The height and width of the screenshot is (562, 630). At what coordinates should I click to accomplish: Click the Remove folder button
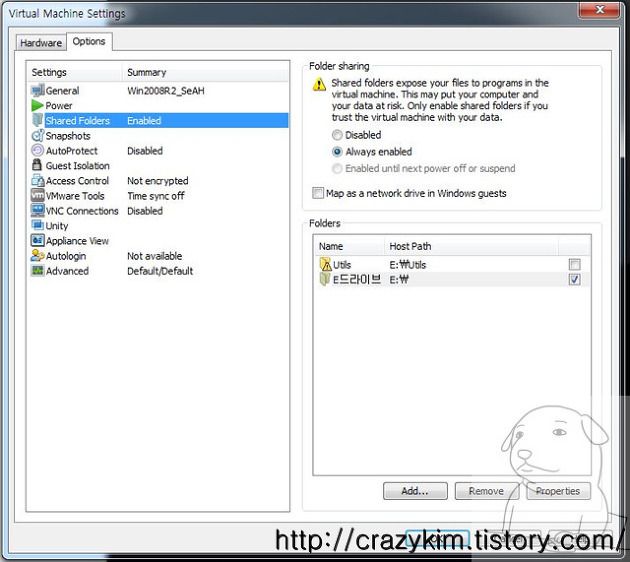point(486,491)
